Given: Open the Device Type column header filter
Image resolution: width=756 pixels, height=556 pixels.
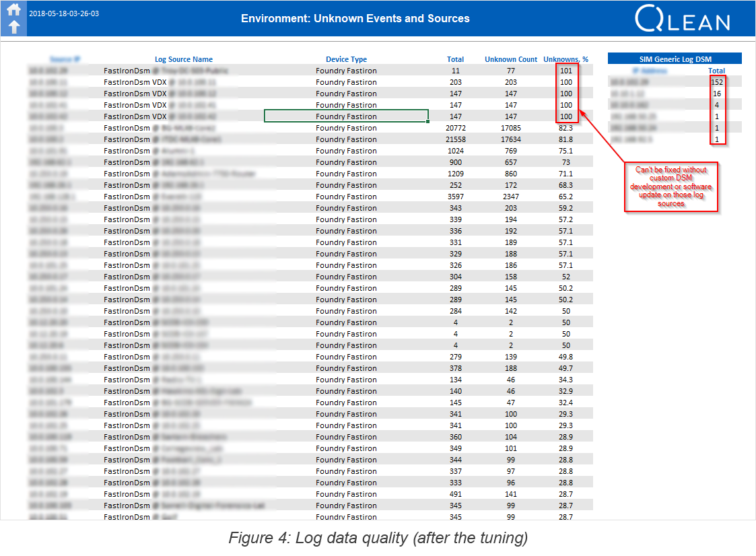Looking at the screenshot, I should coord(346,59).
